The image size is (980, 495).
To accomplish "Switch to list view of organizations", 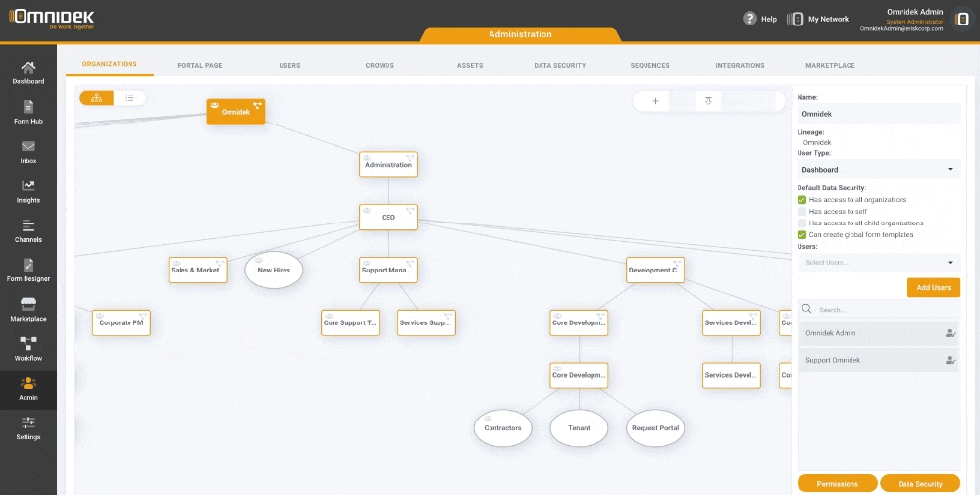I will point(129,98).
